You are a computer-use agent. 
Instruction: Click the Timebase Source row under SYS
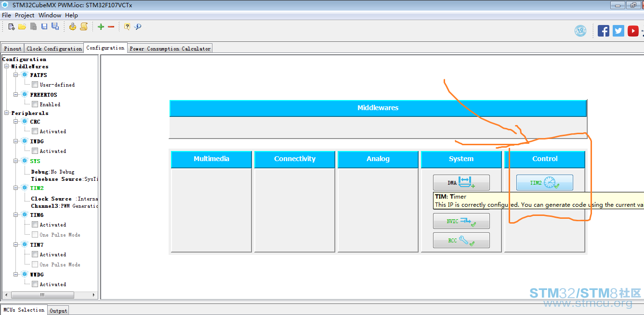tap(65, 179)
